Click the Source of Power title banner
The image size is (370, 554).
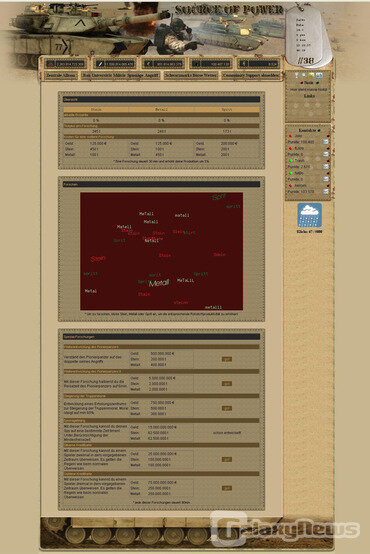click(x=229, y=10)
